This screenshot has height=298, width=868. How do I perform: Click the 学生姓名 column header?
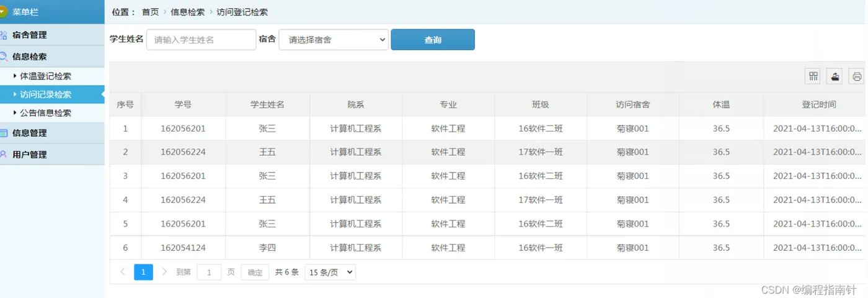coord(267,105)
